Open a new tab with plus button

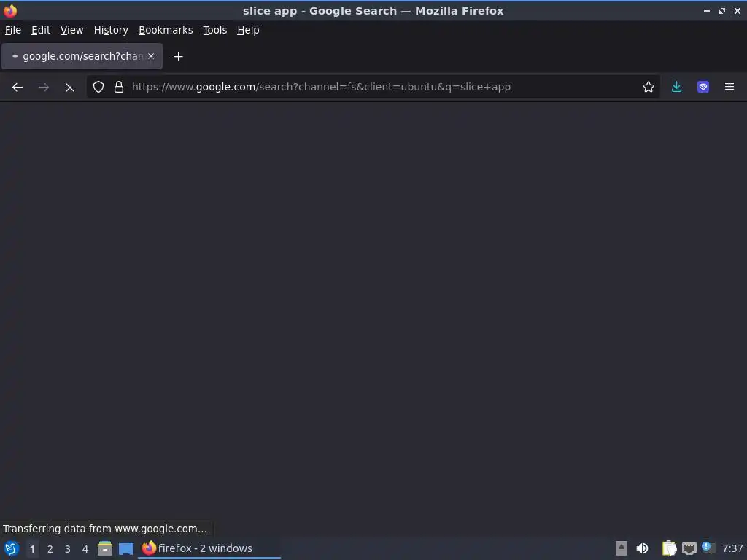point(178,57)
